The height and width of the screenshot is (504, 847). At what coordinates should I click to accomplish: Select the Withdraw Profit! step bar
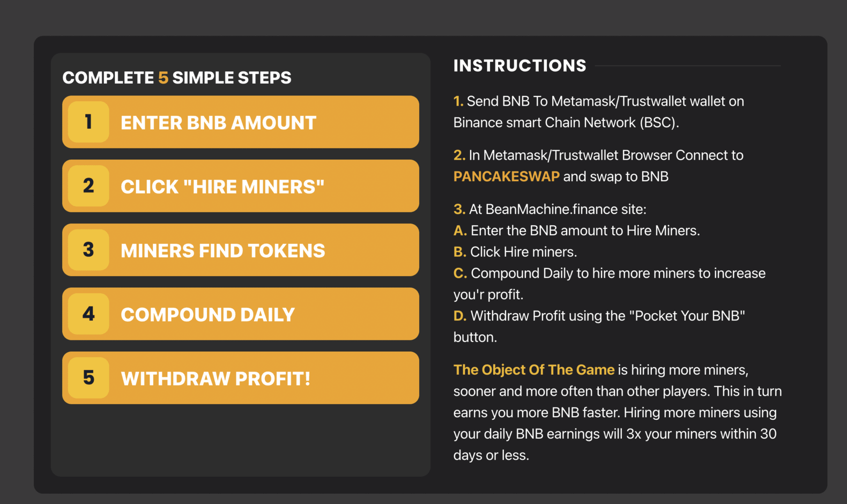pyautogui.click(x=241, y=377)
